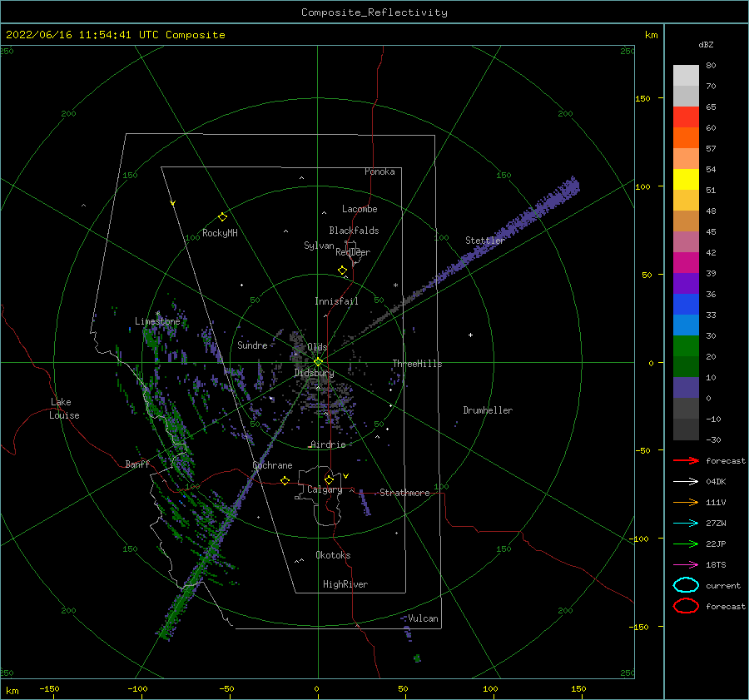Click the indigo 0-10 dBZ color swatch
Image resolution: width=749 pixels, height=700 pixels.
(x=686, y=387)
